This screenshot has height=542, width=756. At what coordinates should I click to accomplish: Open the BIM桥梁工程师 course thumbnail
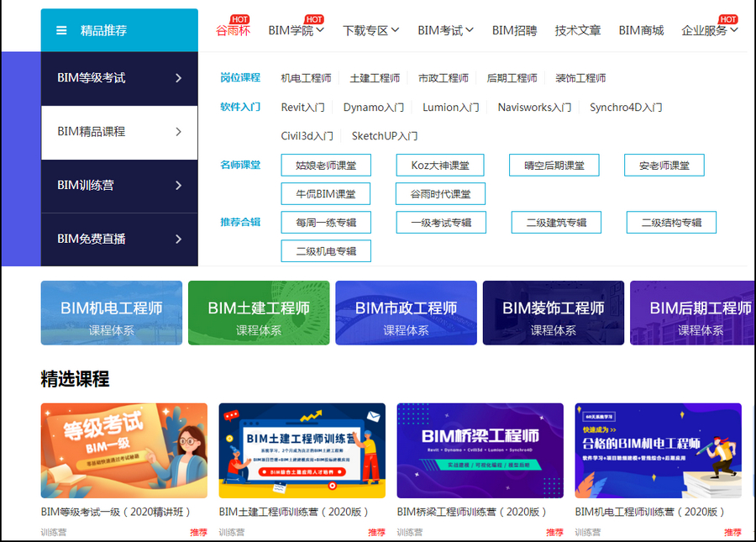[x=480, y=450]
